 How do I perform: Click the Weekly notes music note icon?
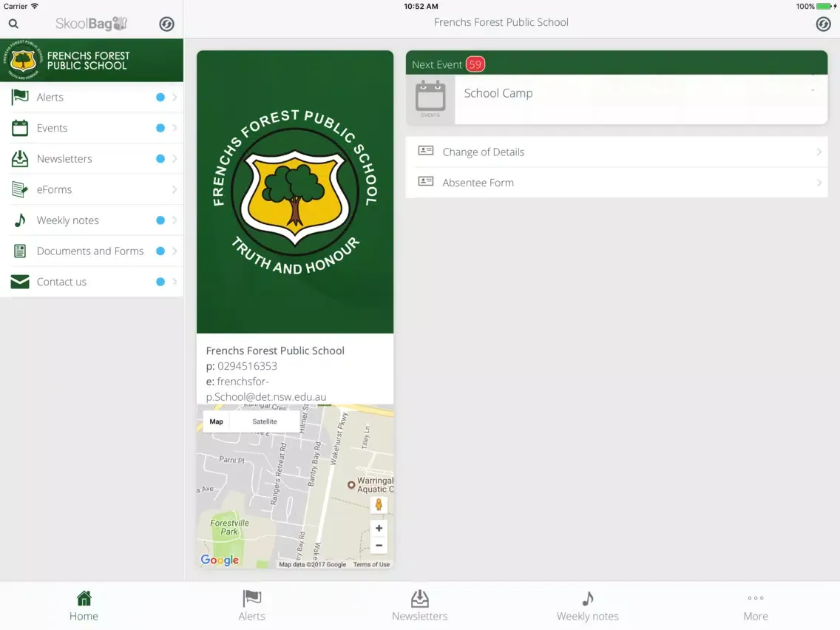click(x=20, y=220)
